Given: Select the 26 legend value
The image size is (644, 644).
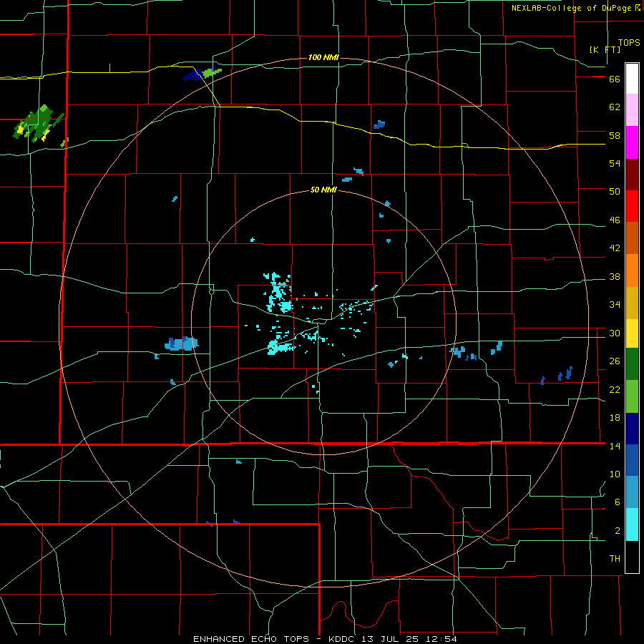Looking at the screenshot, I should pyautogui.click(x=615, y=361).
